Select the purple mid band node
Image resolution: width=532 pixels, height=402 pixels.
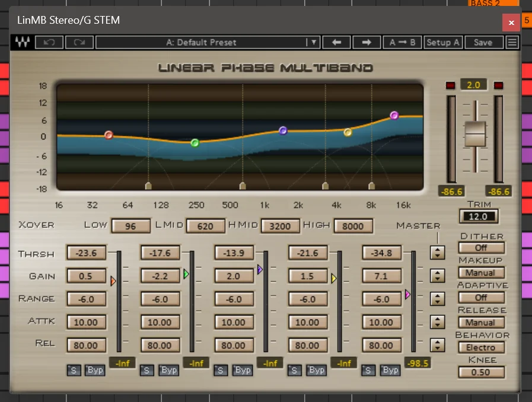point(283,130)
